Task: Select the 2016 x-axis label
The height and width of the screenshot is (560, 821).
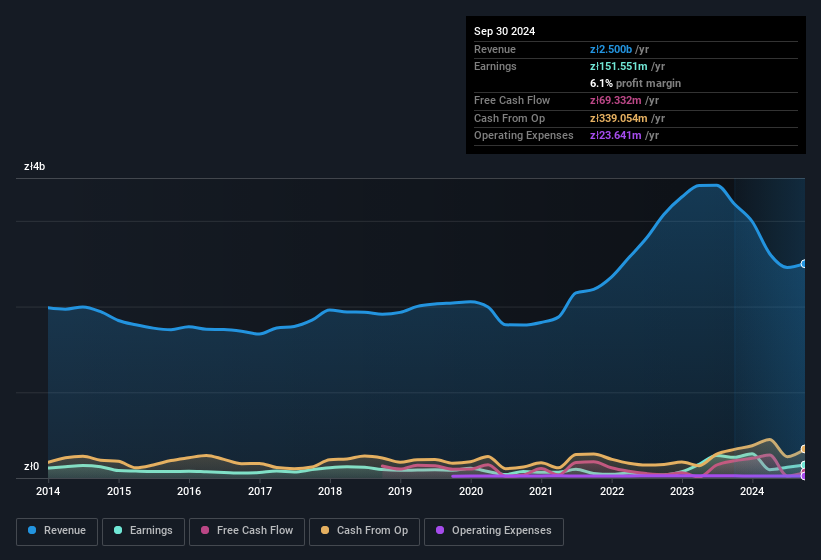Action: pos(189,491)
